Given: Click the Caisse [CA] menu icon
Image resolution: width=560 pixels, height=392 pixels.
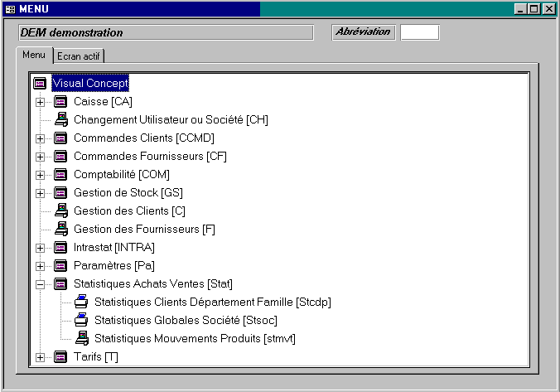Looking at the screenshot, I should click(x=60, y=102).
